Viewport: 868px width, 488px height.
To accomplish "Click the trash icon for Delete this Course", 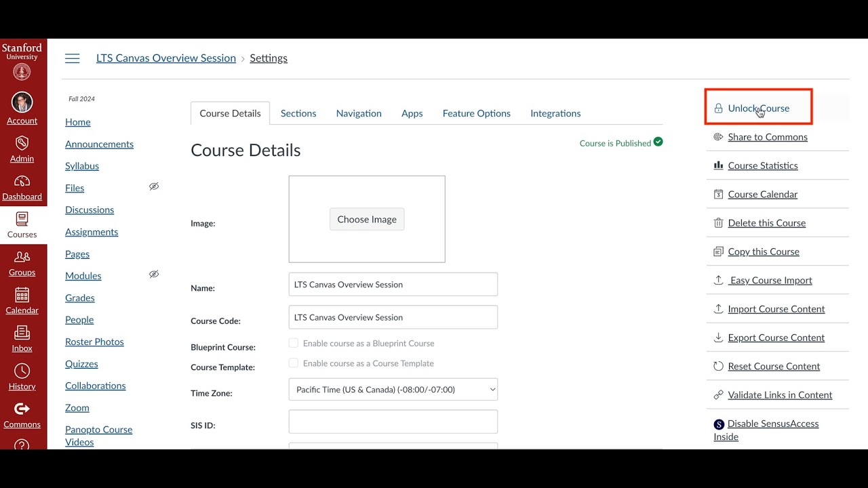I will [x=718, y=223].
